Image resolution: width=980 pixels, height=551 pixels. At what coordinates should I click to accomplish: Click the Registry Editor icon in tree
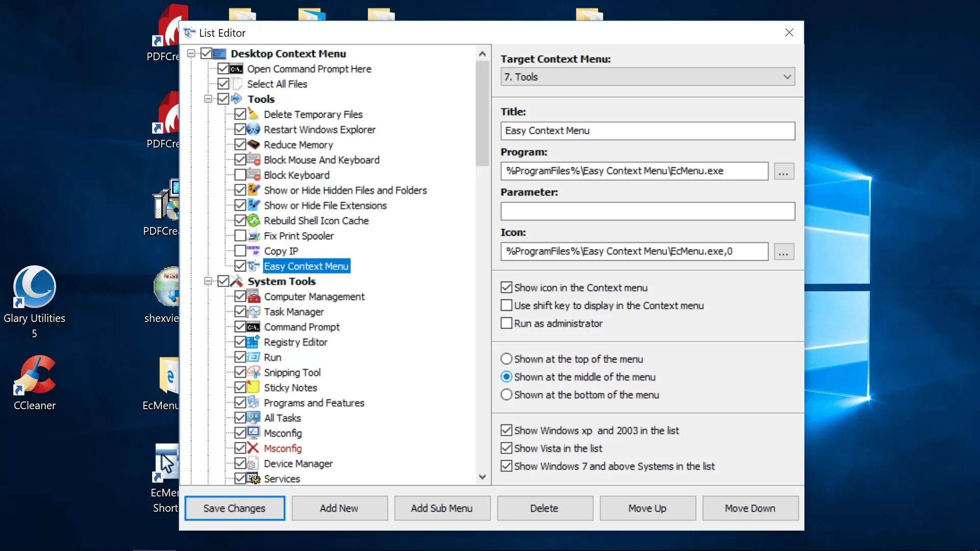tap(253, 342)
